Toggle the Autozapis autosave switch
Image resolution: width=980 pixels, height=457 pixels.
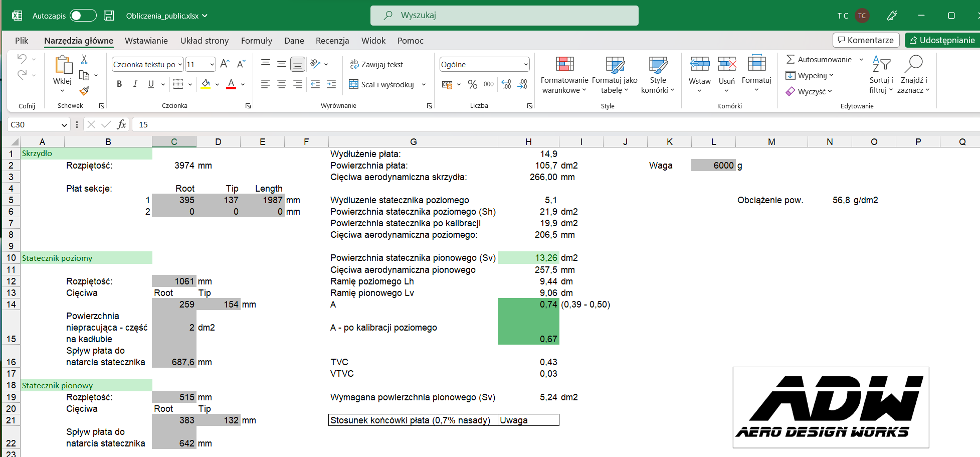[x=83, y=16]
